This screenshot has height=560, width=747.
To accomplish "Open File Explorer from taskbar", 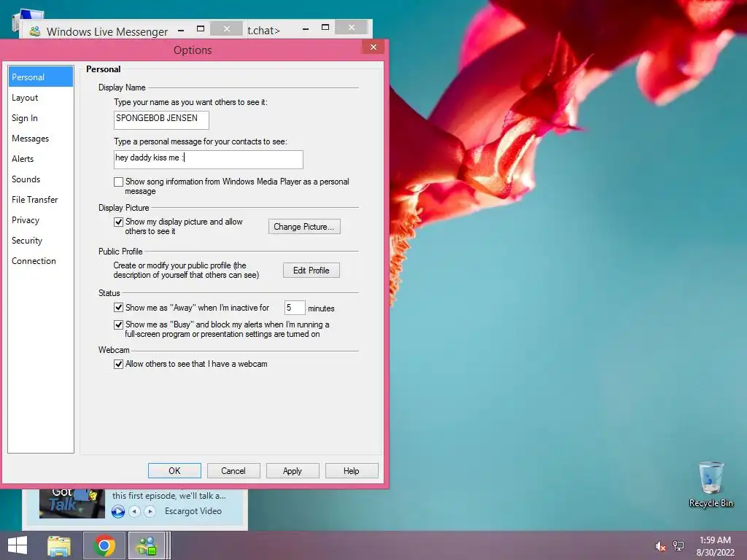I will pyautogui.click(x=59, y=545).
